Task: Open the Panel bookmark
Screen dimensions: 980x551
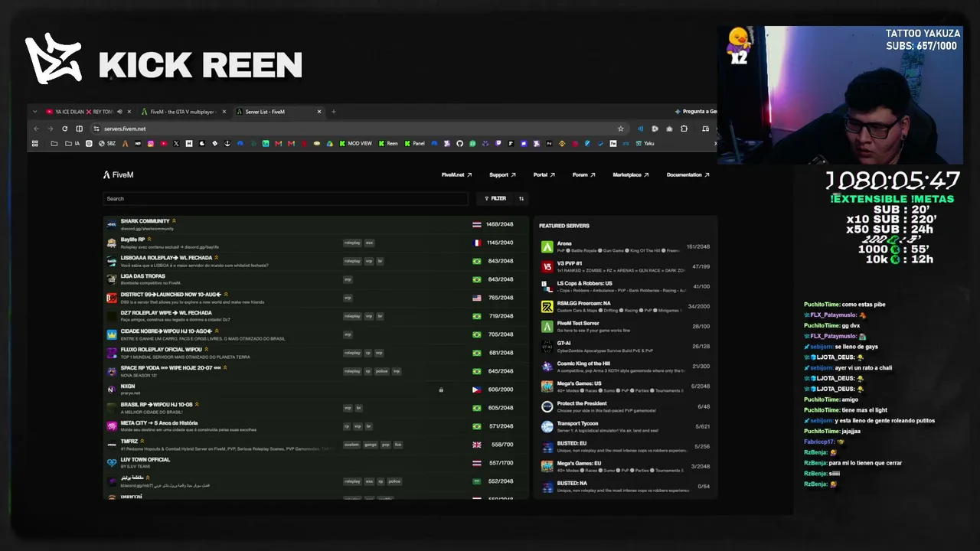Action: (414, 143)
